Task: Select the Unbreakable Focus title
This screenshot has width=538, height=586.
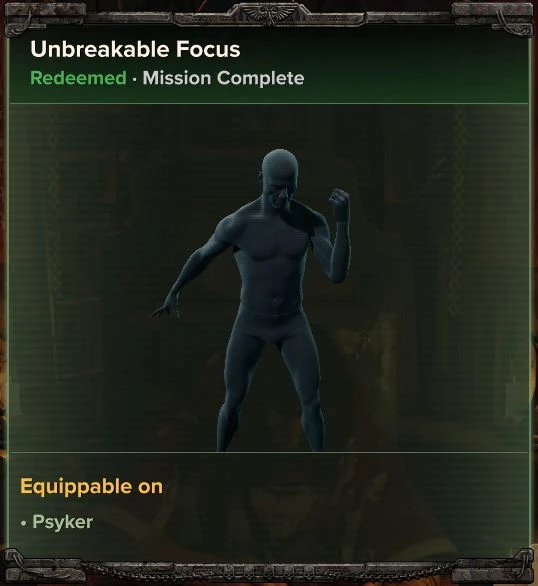Action: 135,49
